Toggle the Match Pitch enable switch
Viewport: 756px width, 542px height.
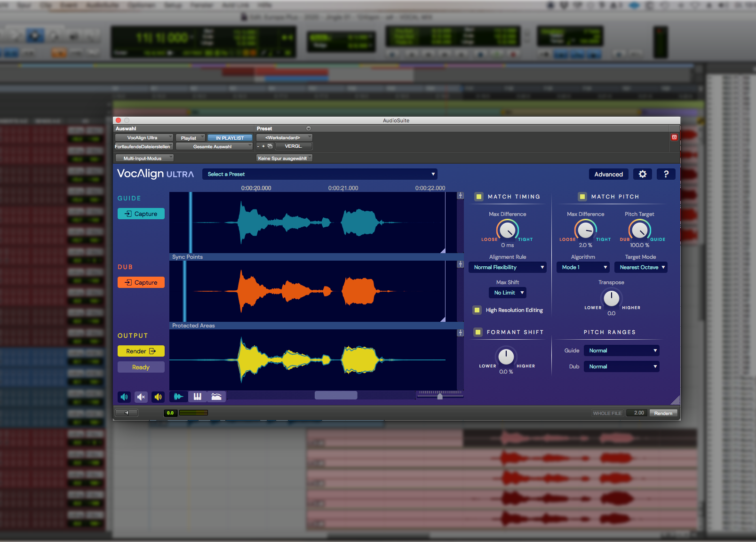pyautogui.click(x=583, y=197)
